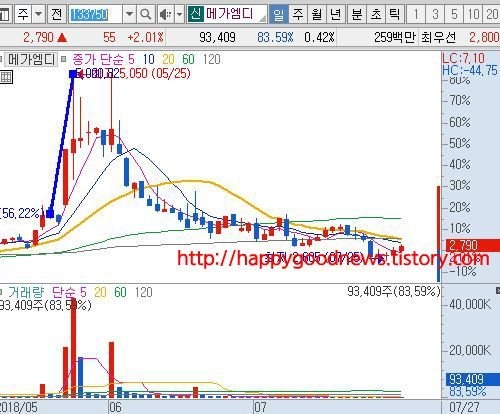Click the 5 moving average legend value

131,60
